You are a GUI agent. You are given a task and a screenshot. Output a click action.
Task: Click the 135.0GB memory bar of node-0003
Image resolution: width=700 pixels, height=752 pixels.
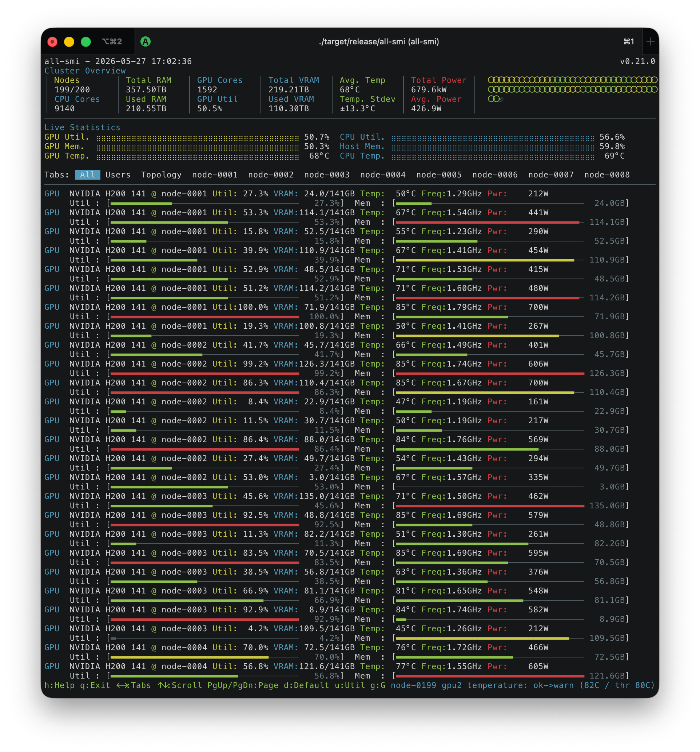coord(490,506)
